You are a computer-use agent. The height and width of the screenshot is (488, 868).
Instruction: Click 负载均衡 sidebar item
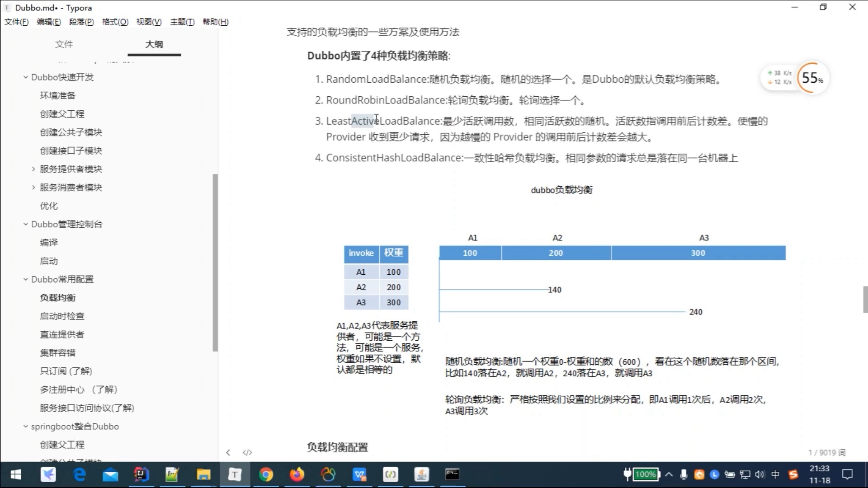coord(57,297)
